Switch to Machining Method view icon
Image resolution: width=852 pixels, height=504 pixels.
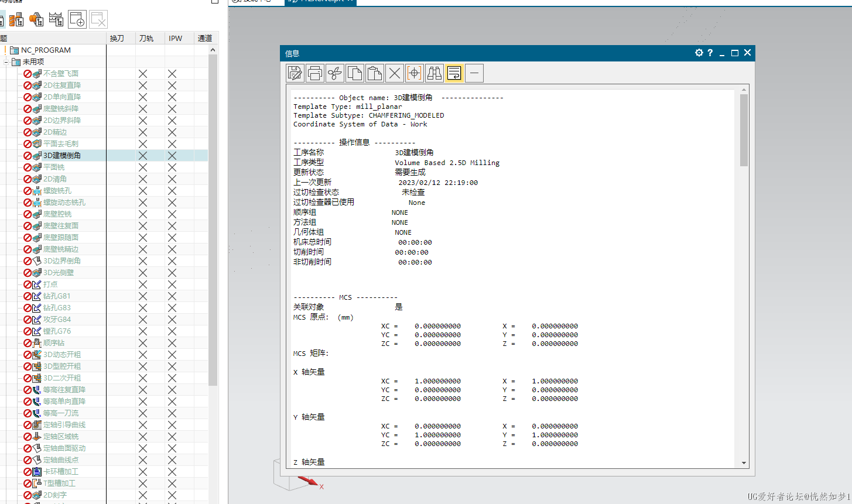[x=56, y=19]
